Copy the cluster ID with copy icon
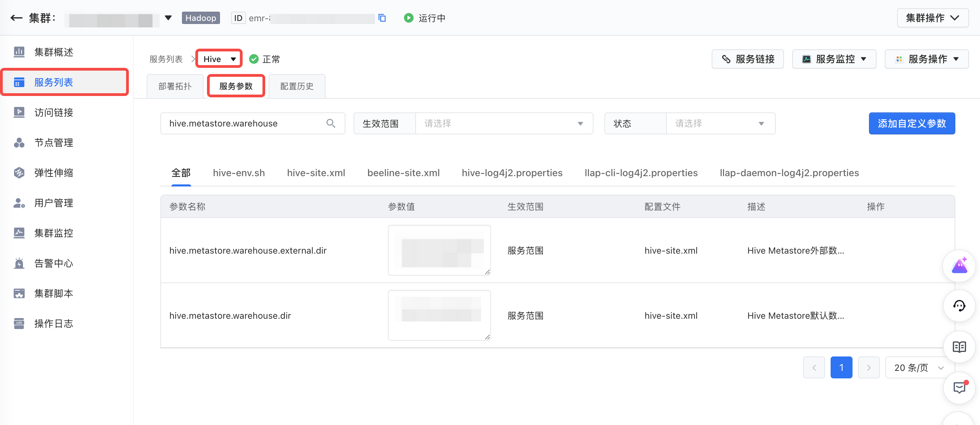980x425 pixels. click(x=382, y=18)
